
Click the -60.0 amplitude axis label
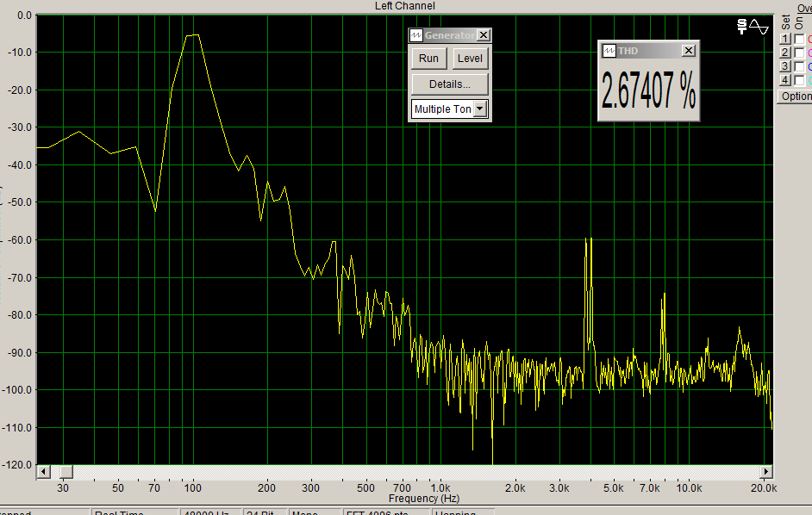click(19, 240)
